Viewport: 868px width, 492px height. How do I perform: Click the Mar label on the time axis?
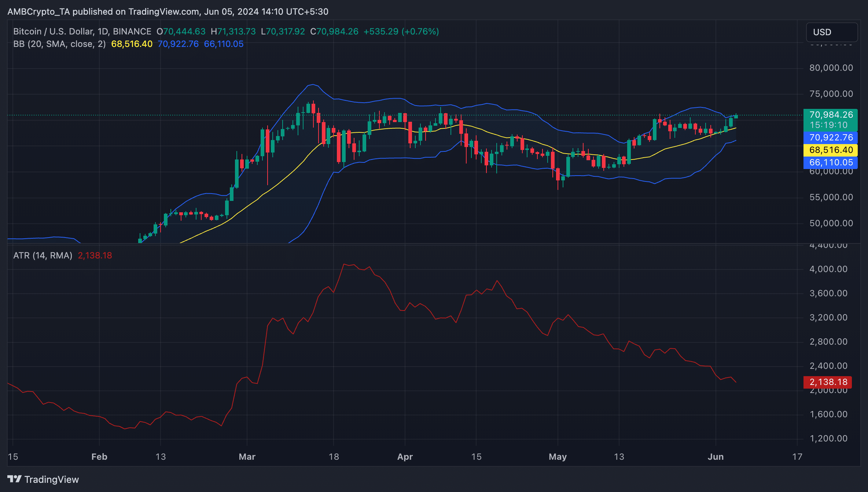[247, 457]
